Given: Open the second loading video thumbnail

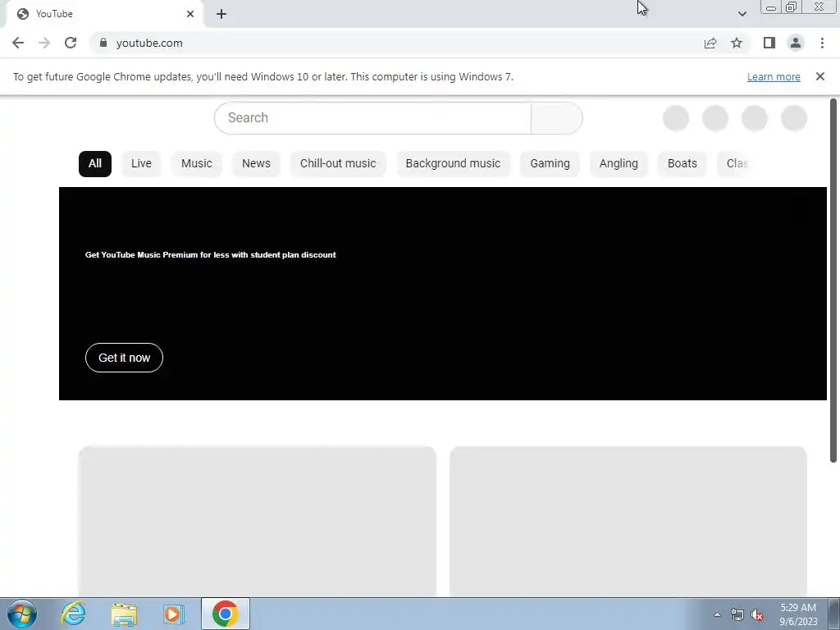Looking at the screenshot, I should coord(628,521).
